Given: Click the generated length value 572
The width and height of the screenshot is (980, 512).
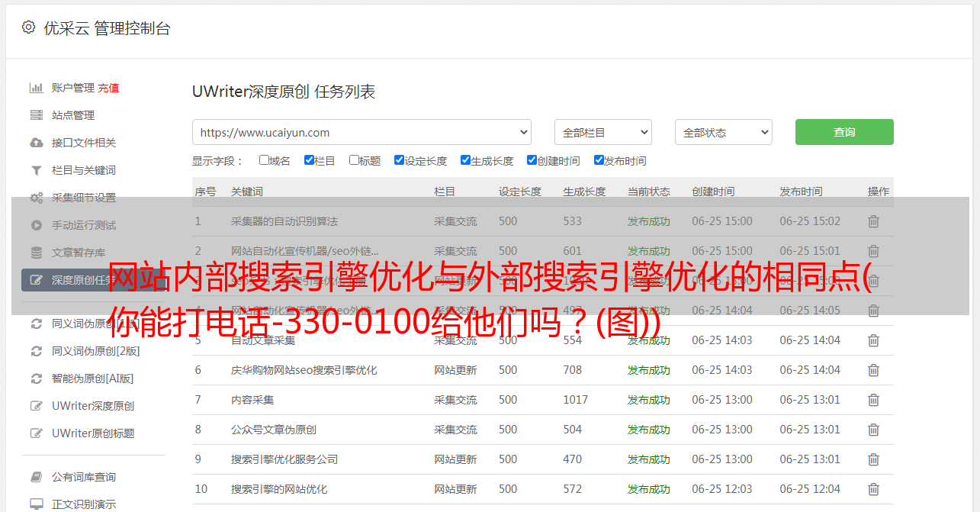Looking at the screenshot, I should click(573, 489).
